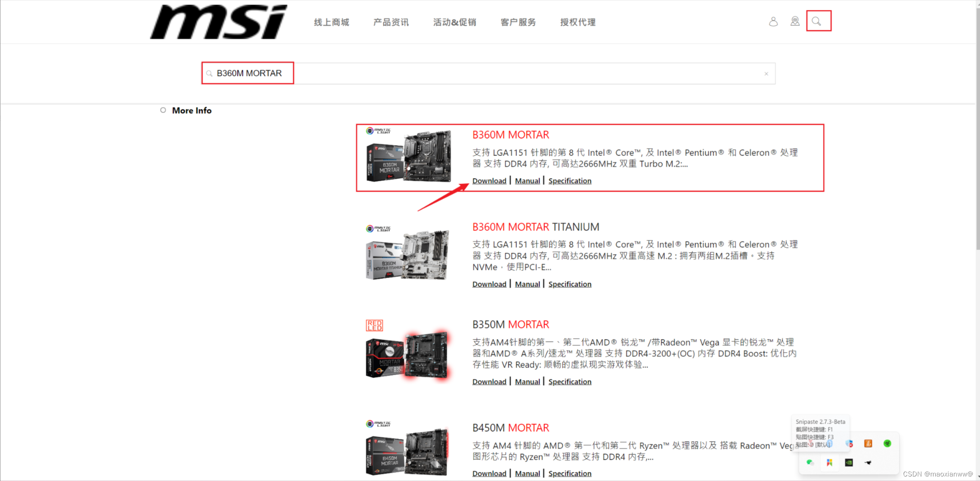Open the 授权代理 menu

(x=578, y=22)
